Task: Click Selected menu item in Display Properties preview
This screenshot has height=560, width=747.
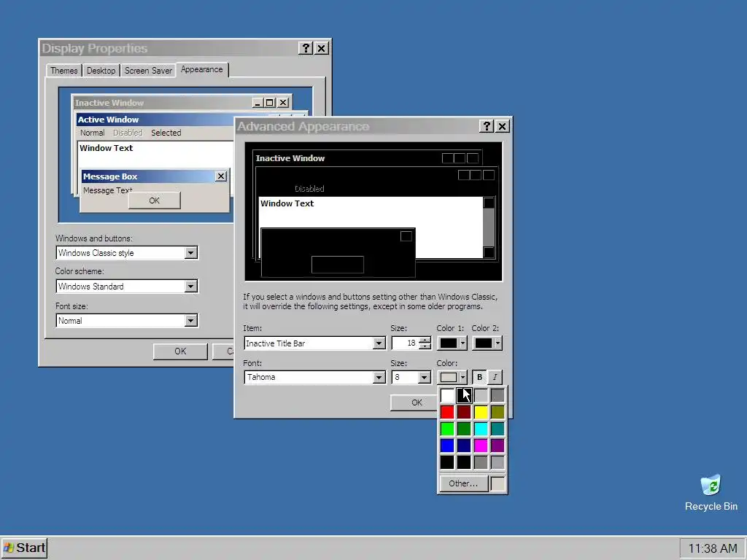Action: click(x=166, y=133)
